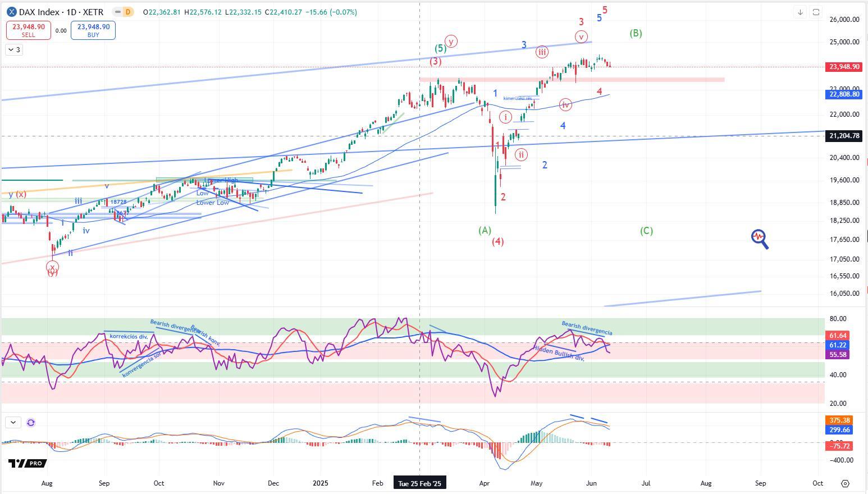868x494 pixels.
Task: Click the blue 22,808.80 moving average axis label
Action: click(844, 94)
